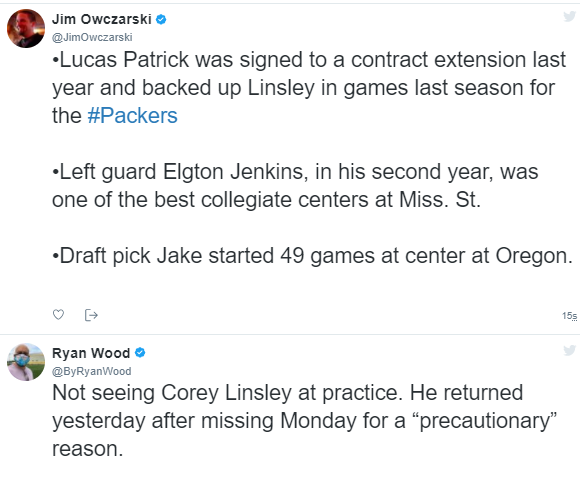The width and height of the screenshot is (580, 484).
Task: Open Ryan Wood's tweet about Corey Linsley
Action: tap(305, 421)
